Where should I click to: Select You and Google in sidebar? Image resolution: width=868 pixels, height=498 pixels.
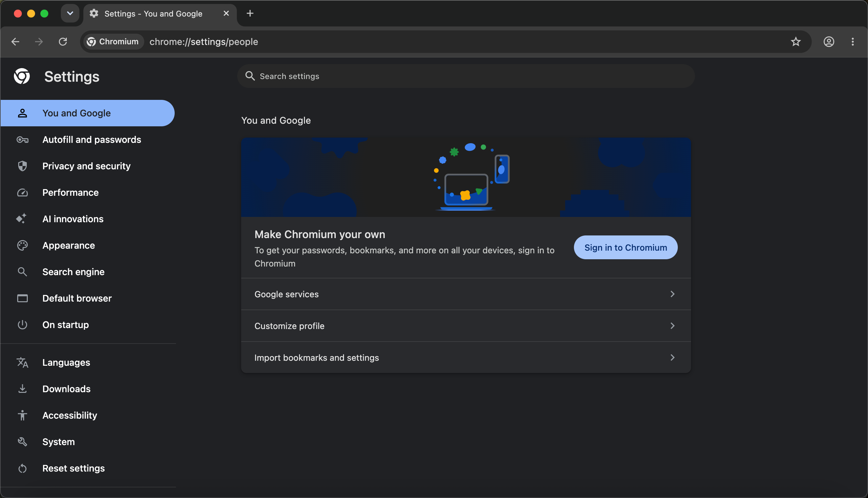(x=88, y=113)
